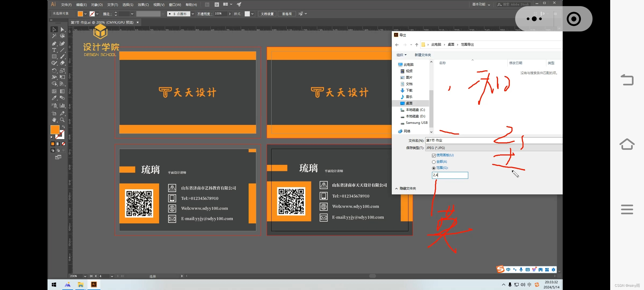The image size is (644, 290).
Task: Enable Draw Normal mode
Action: 53,150
